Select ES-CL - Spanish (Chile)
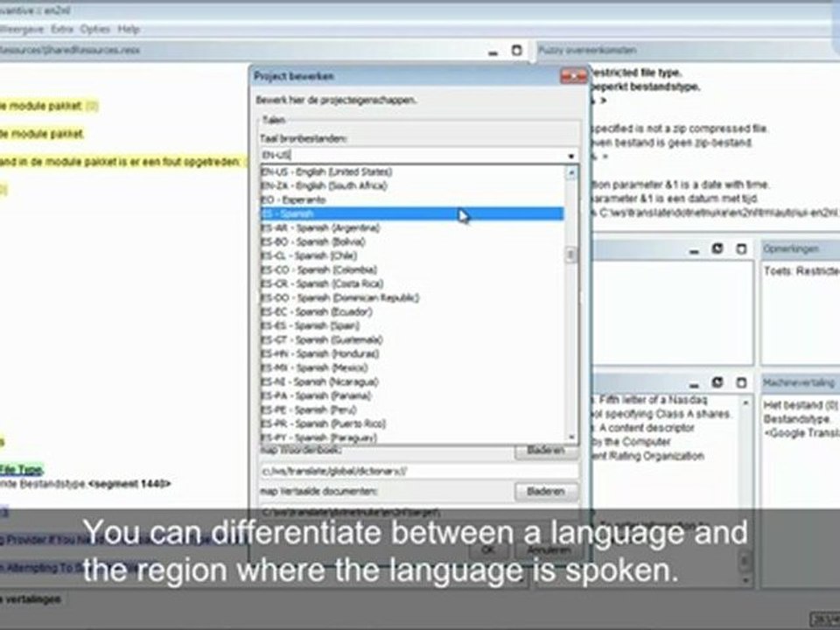 point(411,255)
